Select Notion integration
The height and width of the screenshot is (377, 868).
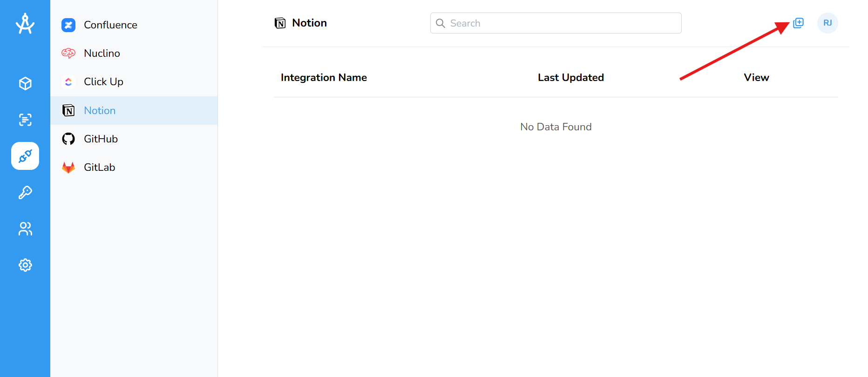coord(134,110)
